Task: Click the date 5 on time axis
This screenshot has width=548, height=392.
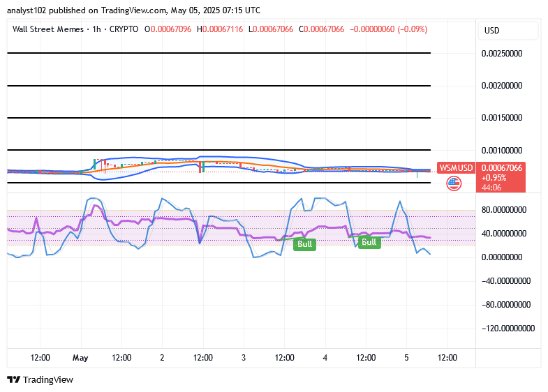Action: click(x=406, y=358)
